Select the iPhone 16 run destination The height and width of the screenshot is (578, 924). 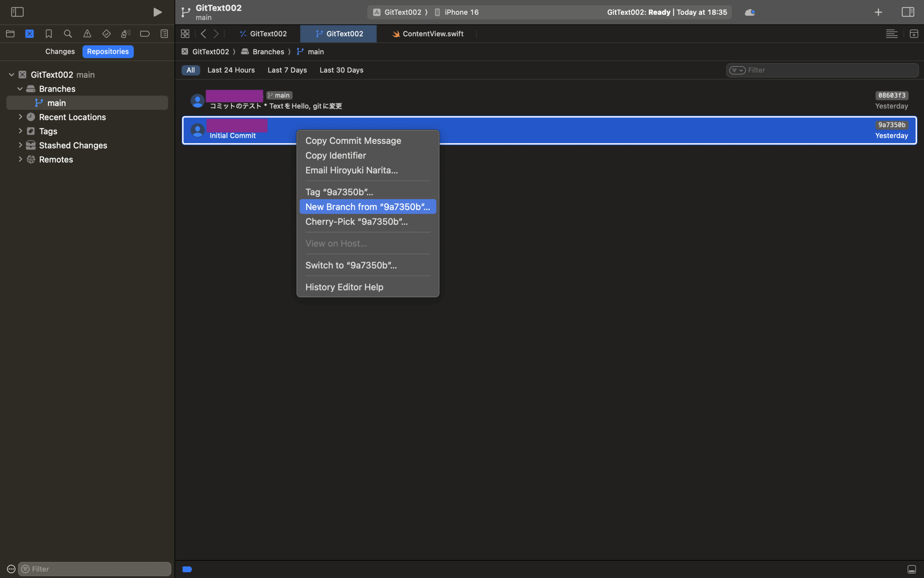[x=456, y=12]
